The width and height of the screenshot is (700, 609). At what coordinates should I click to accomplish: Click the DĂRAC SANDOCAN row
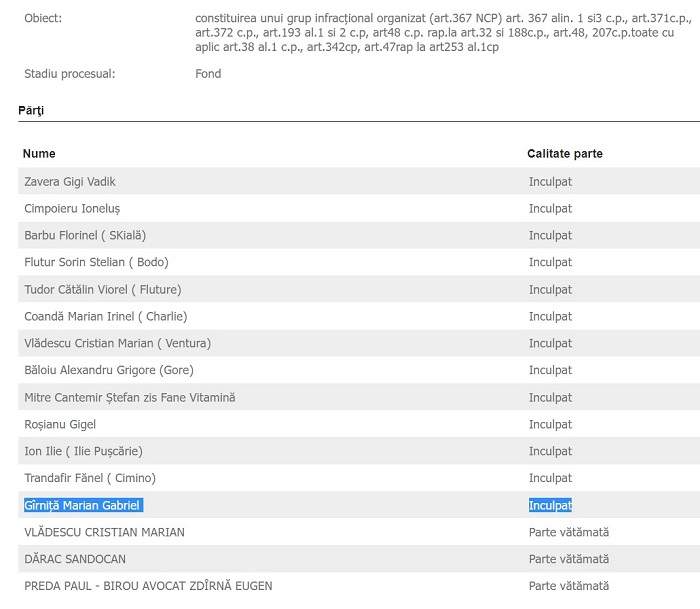pyautogui.click(x=75, y=560)
